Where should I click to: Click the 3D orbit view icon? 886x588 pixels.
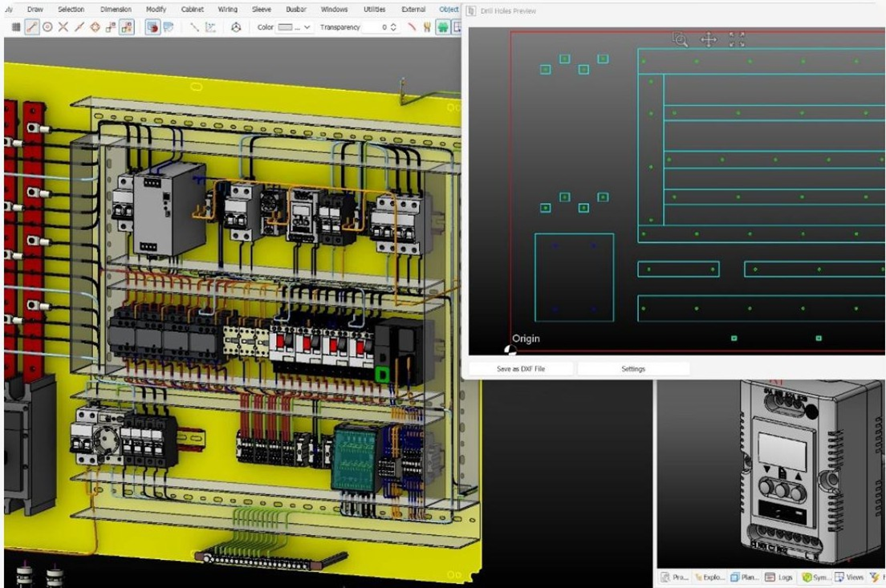[x=236, y=26]
